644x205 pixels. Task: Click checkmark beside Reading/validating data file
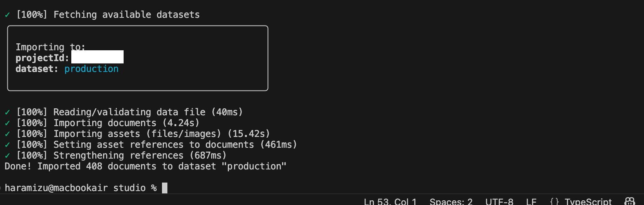[x=7, y=113]
